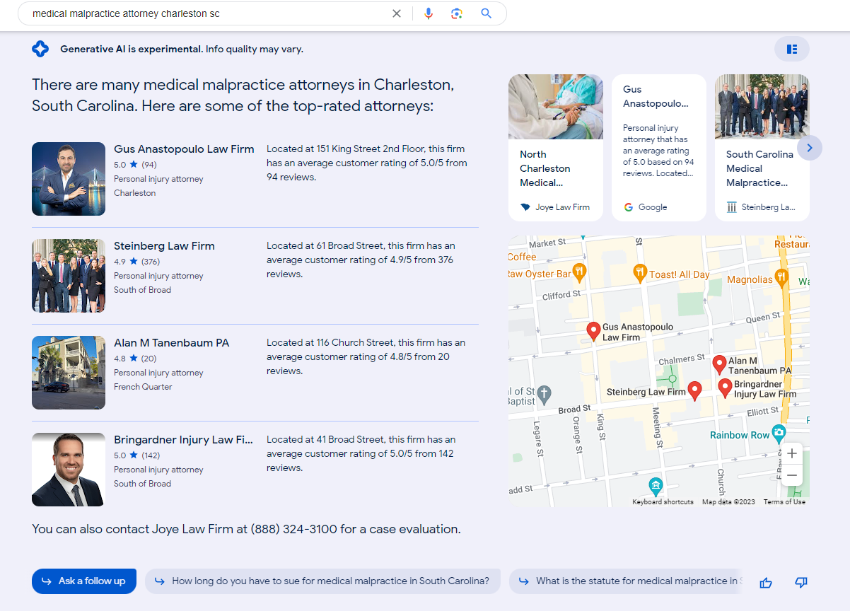
Task: Give thumbs up feedback
Action: coord(766,582)
